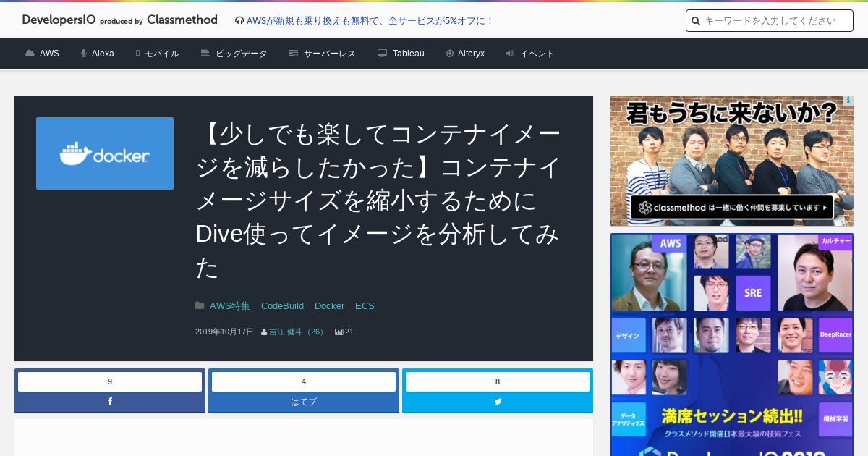The image size is (868, 456).
Task: Click the Hatena bookmark count 4
Action: pyautogui.click(x=304, y=381)
